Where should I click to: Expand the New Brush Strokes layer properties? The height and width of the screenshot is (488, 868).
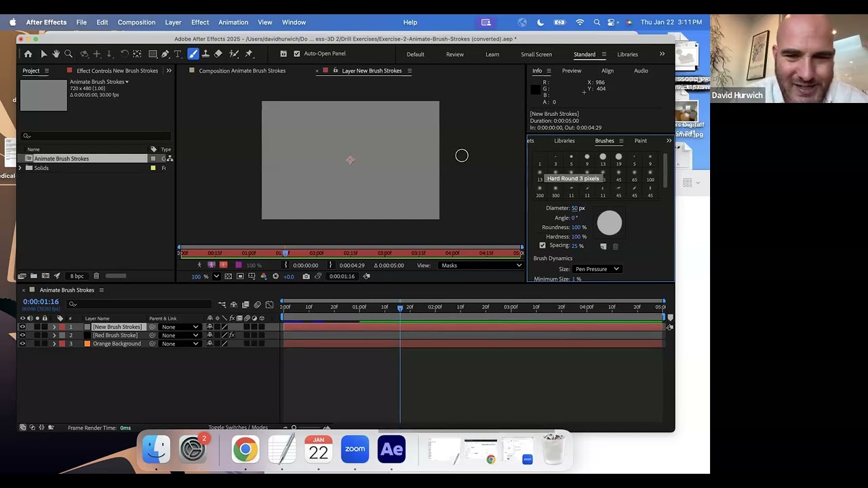click(54, 327)
